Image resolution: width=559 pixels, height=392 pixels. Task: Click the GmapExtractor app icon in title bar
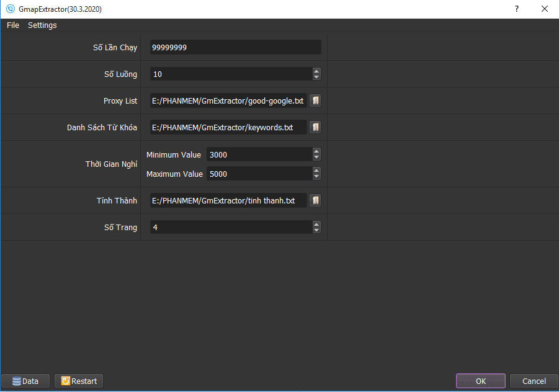[11, 9]
